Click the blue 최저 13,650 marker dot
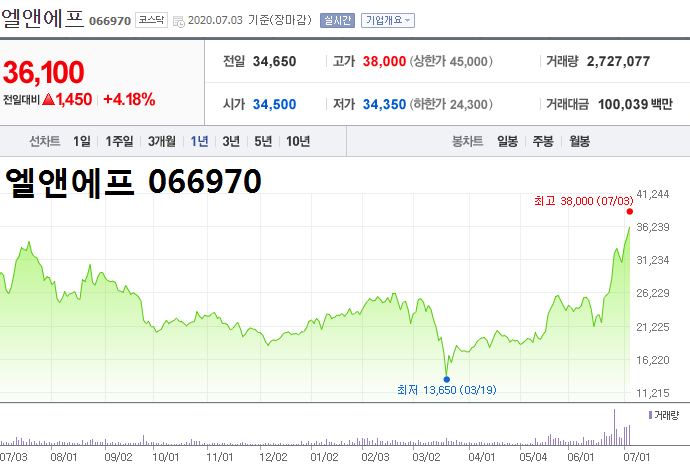This screenshot has width=690, height=471. 447,379
